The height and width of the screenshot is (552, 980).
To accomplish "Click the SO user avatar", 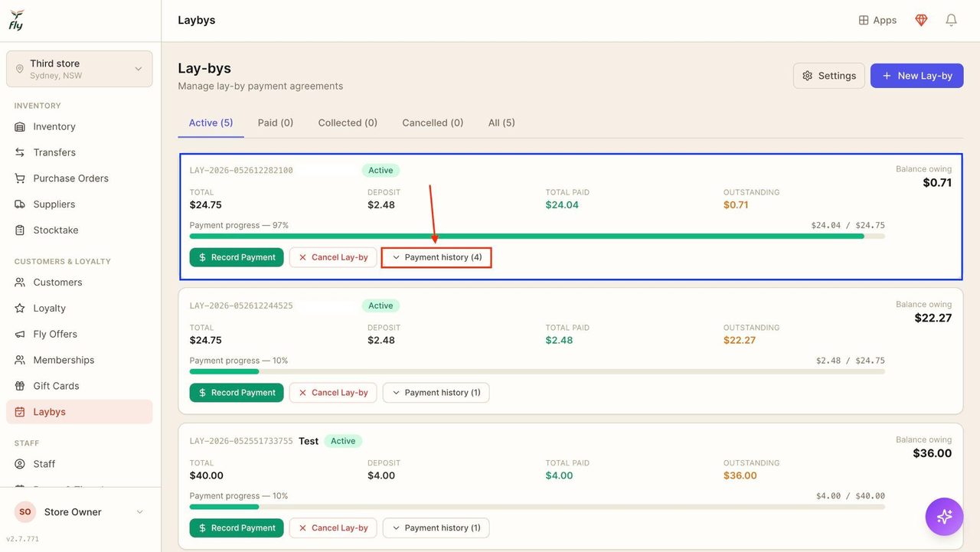I will coord(25,512).
